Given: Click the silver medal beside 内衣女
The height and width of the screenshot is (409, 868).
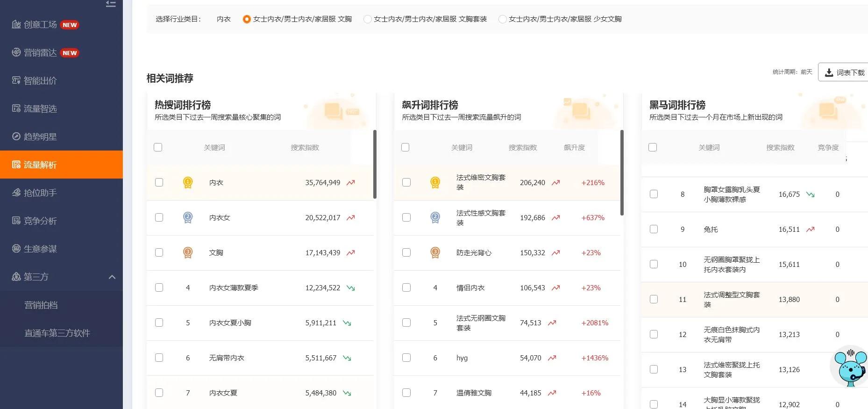Looking at the screenshot, I should (188, 218).
